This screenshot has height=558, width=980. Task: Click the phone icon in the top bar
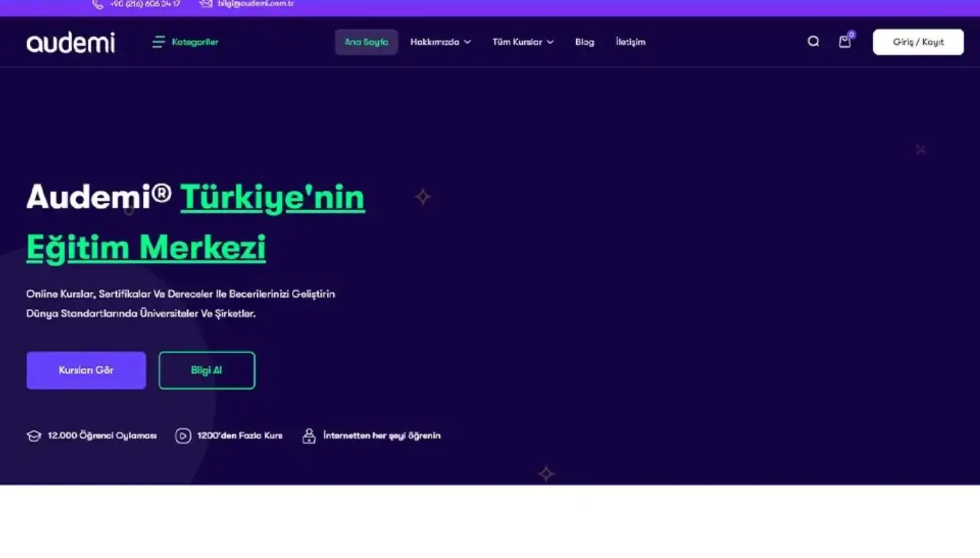click(x=98, y=4)
